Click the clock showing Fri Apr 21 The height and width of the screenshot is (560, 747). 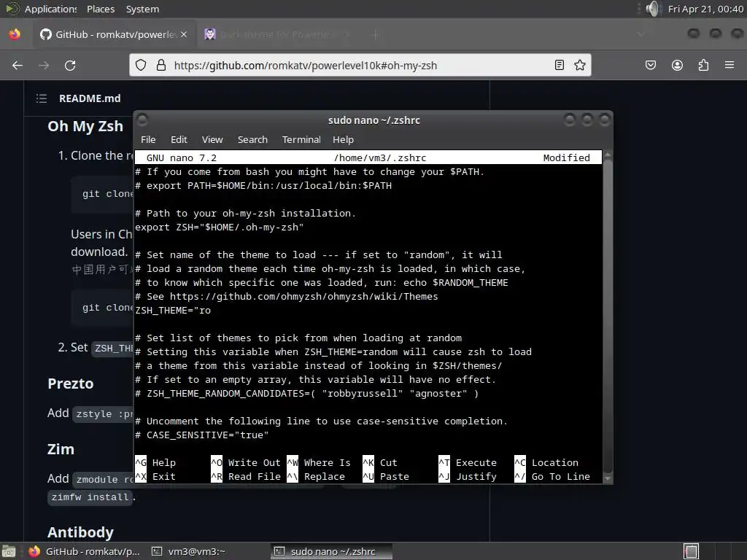(705, 9)
